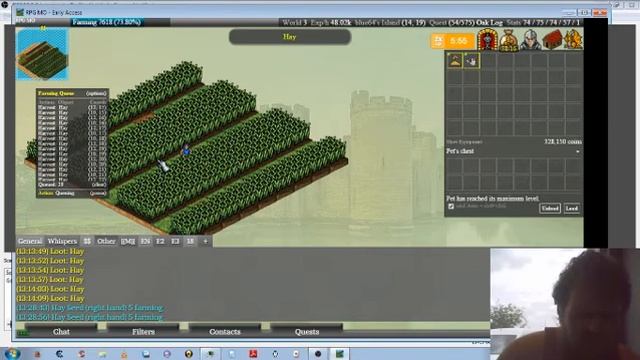Click the Farming skill progress bar
Viewport: 640px width, 360px height.
(x=121, y=22)
